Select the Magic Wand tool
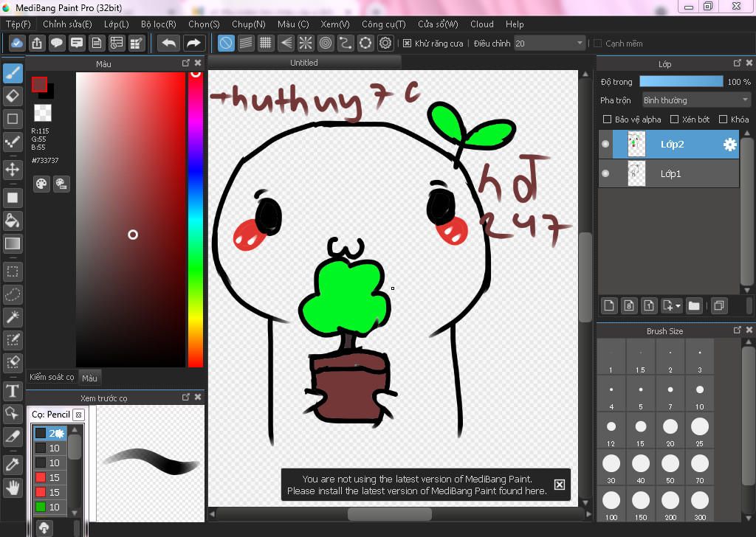 click(13, 317)
